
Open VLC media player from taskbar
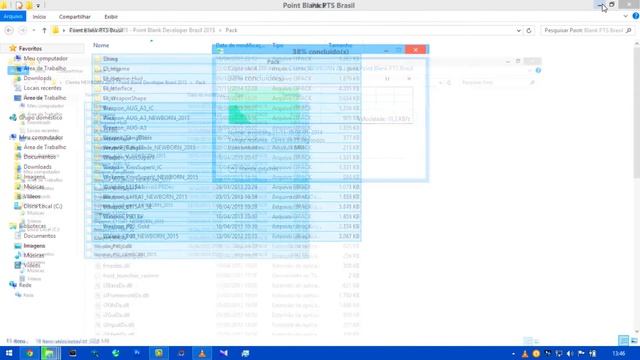tap(202, 353)
